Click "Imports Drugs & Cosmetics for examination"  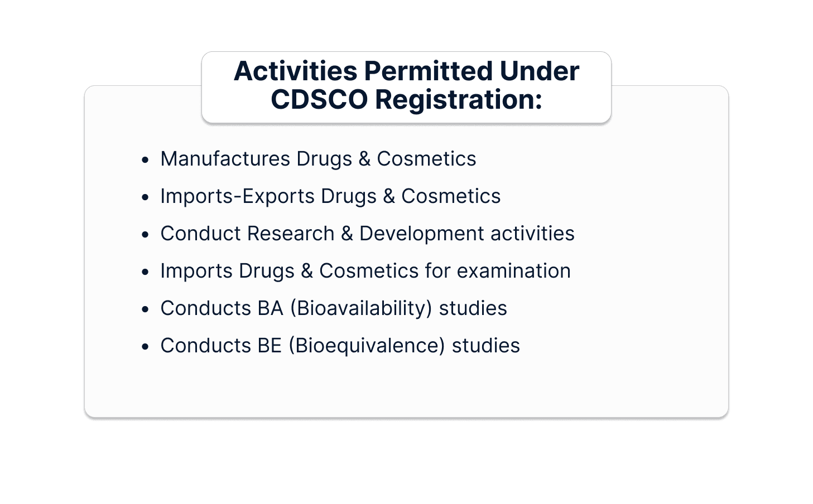click(x=365, y=271)
